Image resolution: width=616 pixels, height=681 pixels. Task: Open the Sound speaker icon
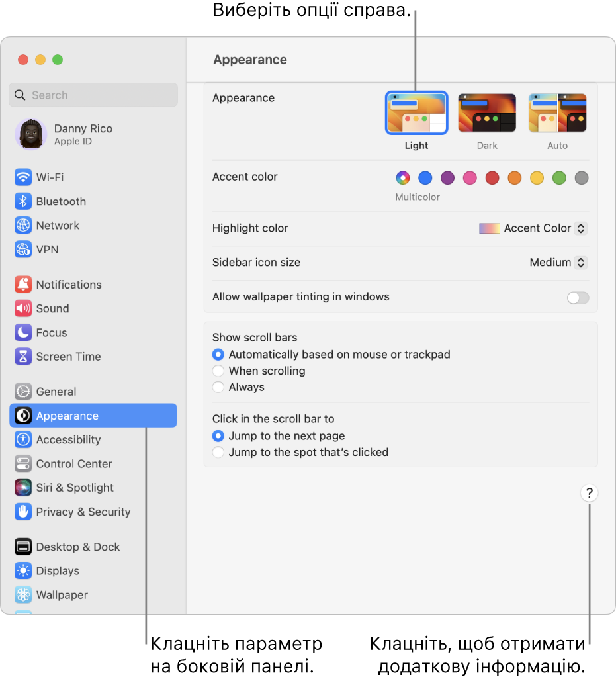[23, 308]
